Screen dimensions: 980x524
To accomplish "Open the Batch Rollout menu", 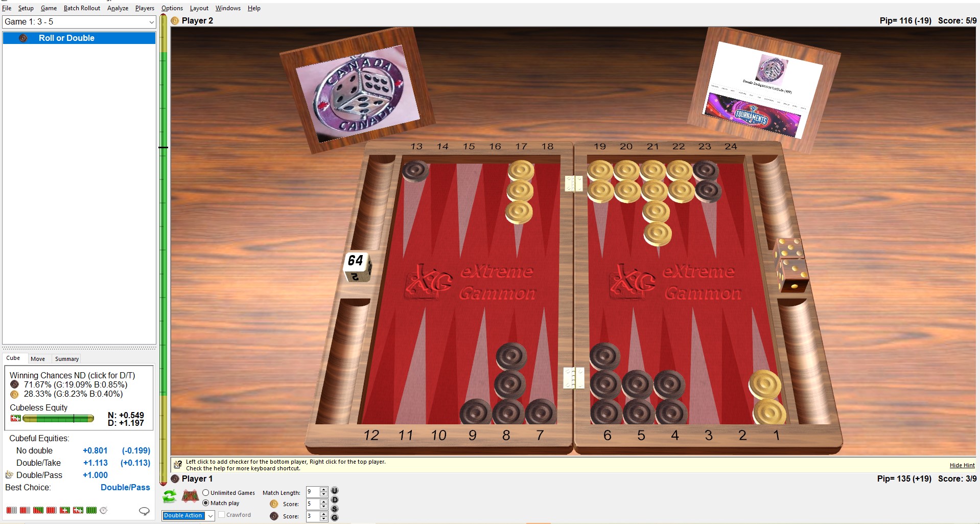I will 82,8.
